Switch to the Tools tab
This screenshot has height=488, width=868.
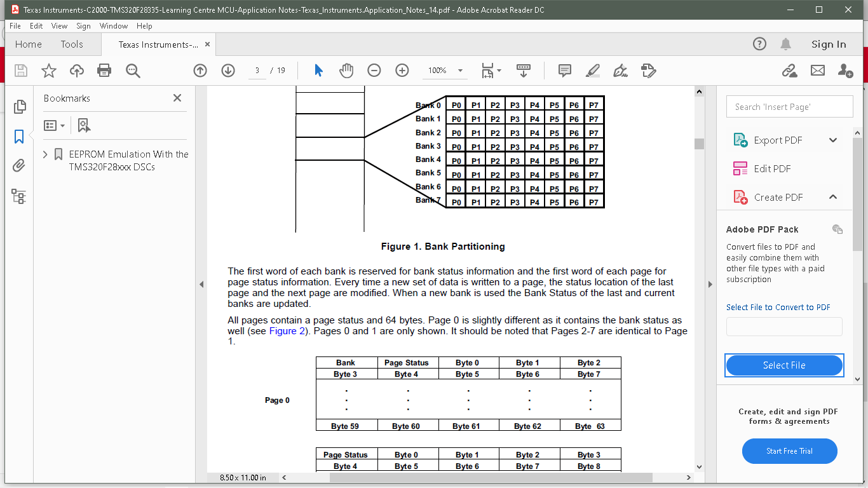pyautogui.click(x=71, y=44)
